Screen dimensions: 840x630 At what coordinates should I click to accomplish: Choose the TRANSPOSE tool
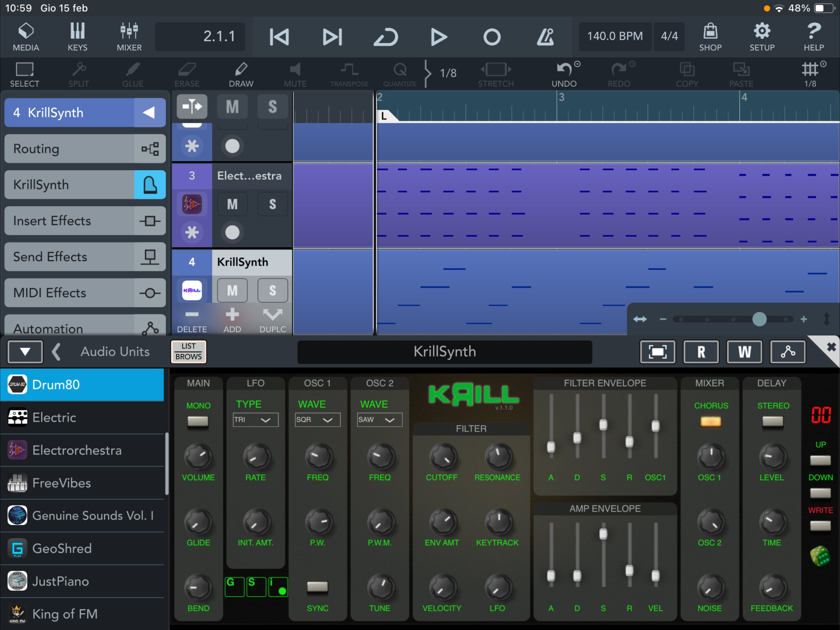click(x=349, y=74)
